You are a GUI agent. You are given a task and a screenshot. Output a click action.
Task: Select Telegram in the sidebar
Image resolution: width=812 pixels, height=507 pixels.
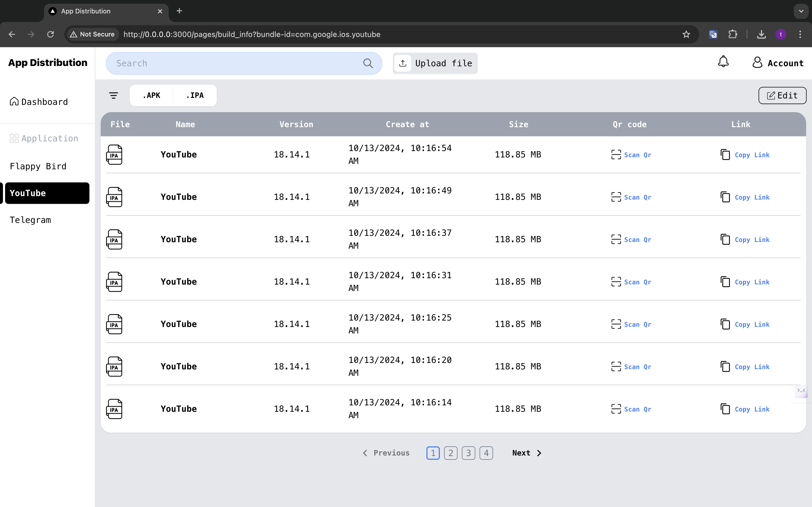tap(30, 220)
